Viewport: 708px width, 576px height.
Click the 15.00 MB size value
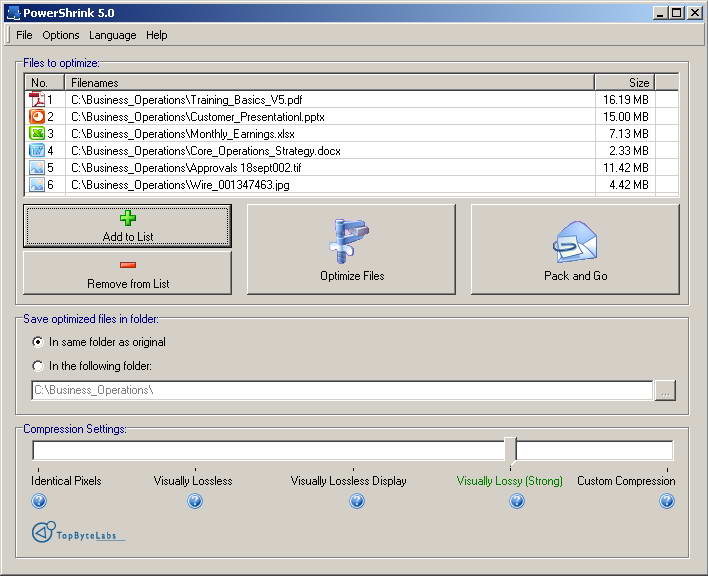pyautogui.click(x=625, y=117)
